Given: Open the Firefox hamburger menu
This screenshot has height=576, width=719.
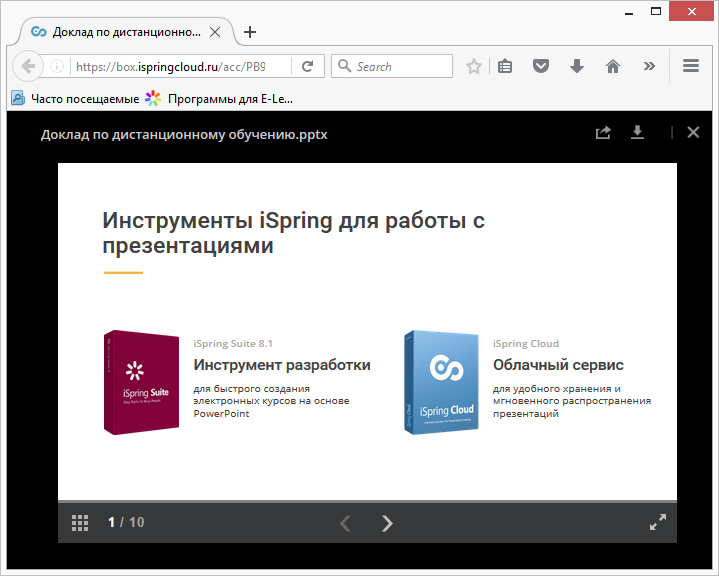Looking at the screenshot, I should 691,66.
